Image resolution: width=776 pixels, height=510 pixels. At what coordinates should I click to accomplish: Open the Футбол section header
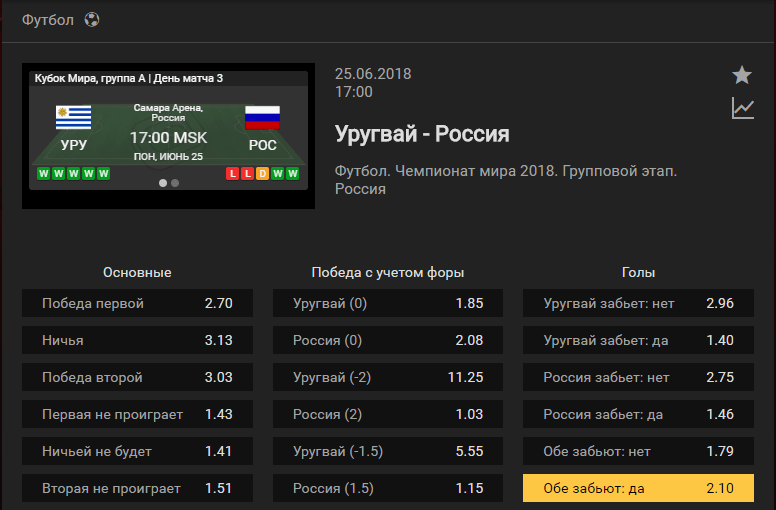pos(48,20)
